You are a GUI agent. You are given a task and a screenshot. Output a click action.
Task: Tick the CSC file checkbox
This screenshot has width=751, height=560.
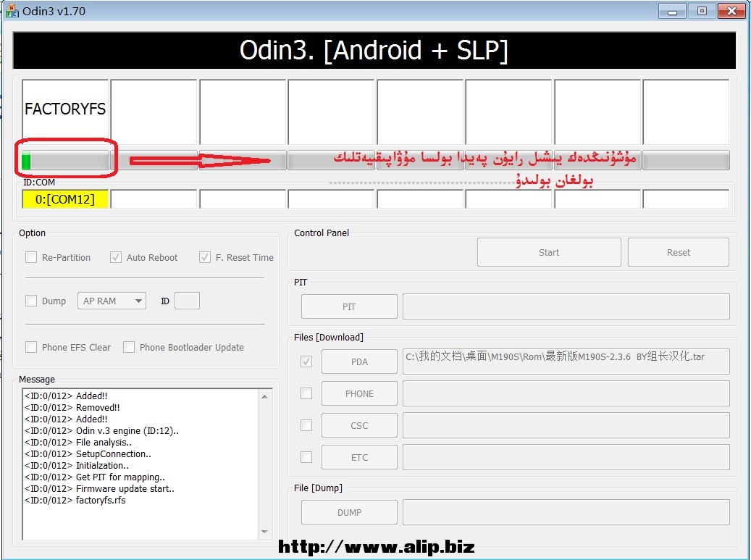[306, 425]
